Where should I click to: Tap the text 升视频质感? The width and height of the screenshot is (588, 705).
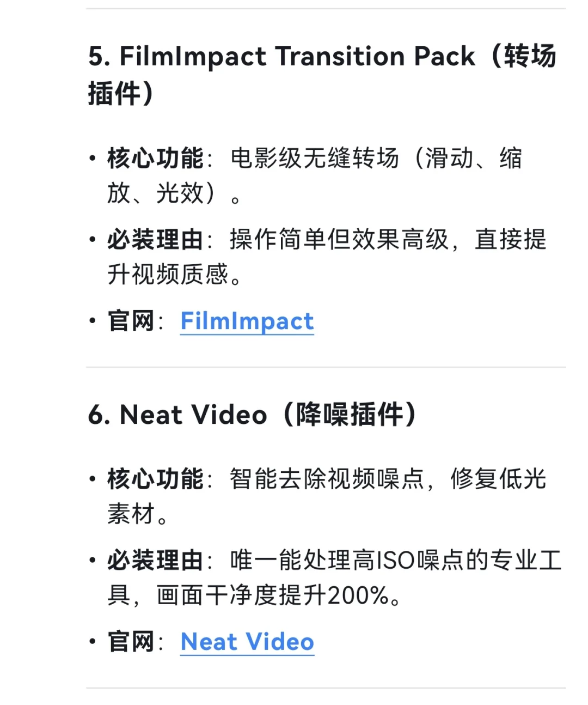point(168,274)
